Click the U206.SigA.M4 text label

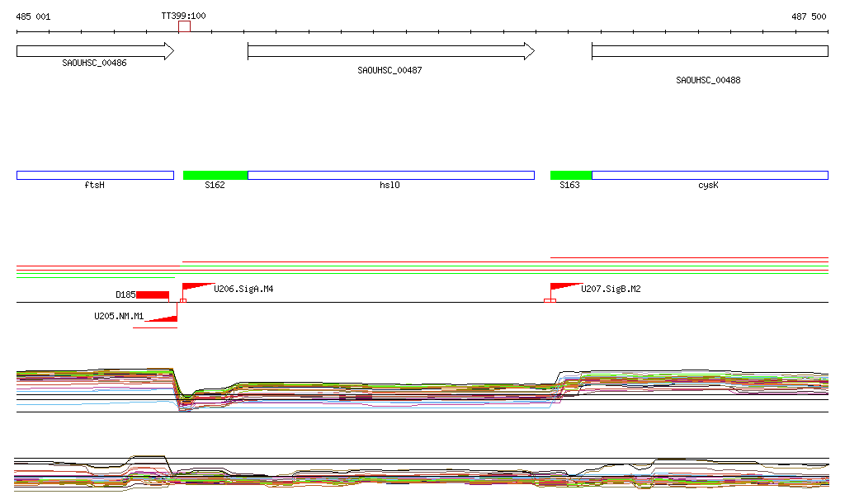[x=243, y=290]
